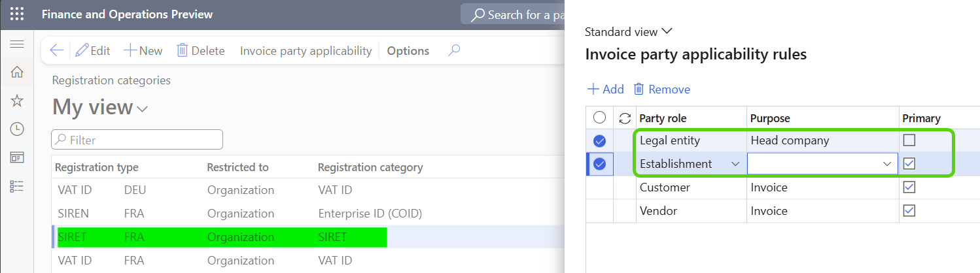
Task: Check Primary for Legal entity row
Action: (909, 140)
